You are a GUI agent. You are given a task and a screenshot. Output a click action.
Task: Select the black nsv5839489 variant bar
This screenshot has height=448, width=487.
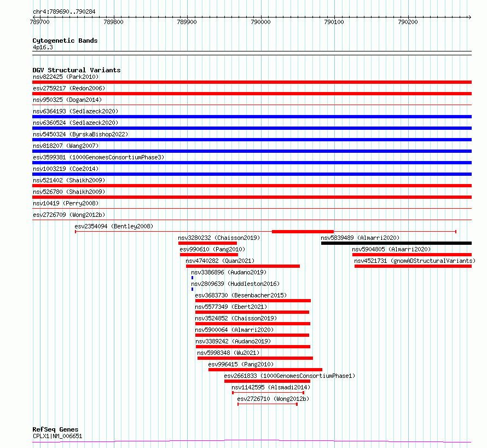coord(396,243)
